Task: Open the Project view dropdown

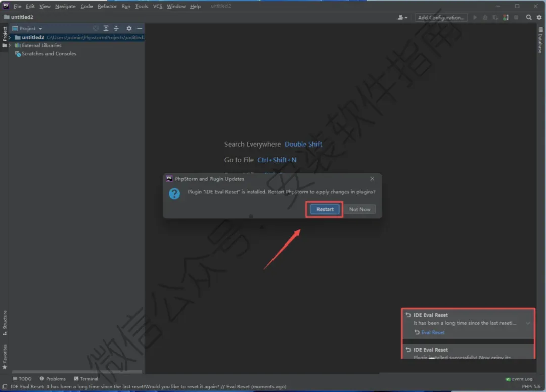Action: pyautogui.click(x=27, y=28)
